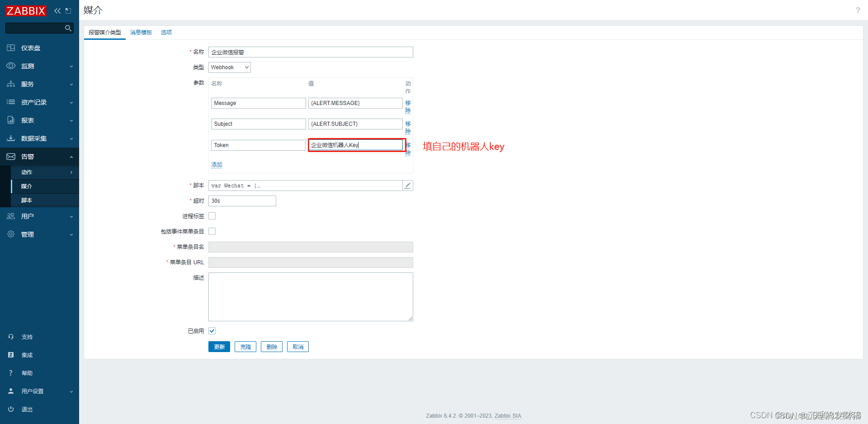
Task: Select the 媒介 submenu item
Action: click(x=45, y=186)
